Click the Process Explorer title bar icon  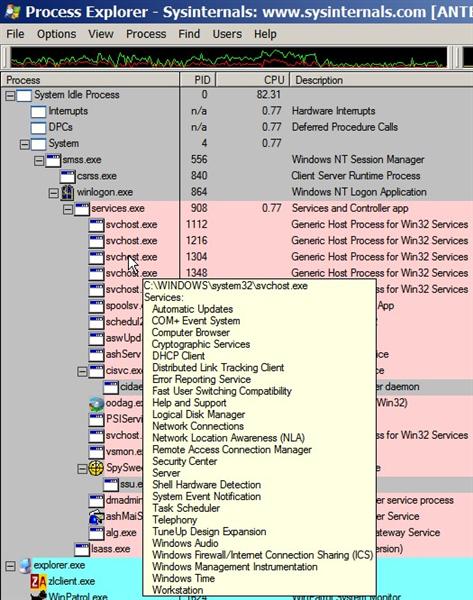point(13,11)
